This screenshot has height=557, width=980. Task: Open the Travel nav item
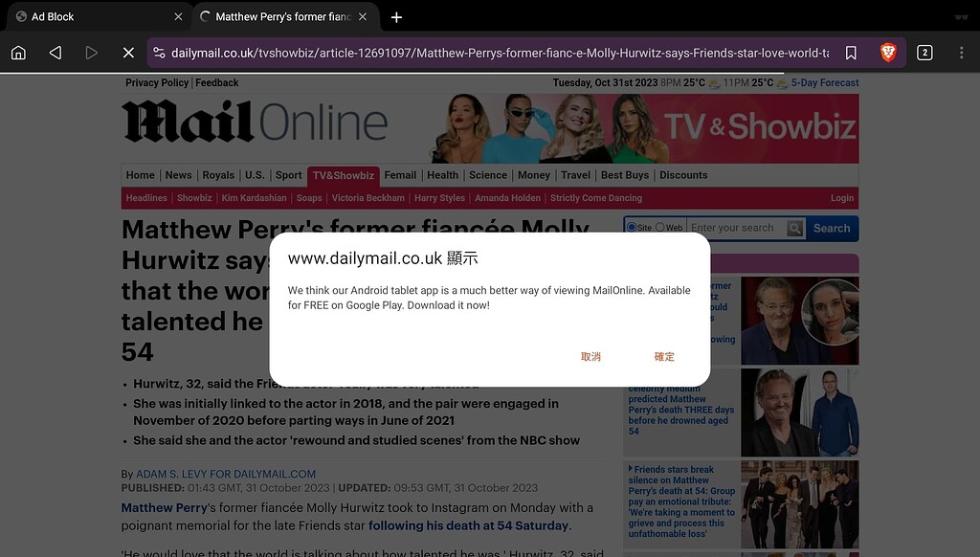(x=575, y=175)
